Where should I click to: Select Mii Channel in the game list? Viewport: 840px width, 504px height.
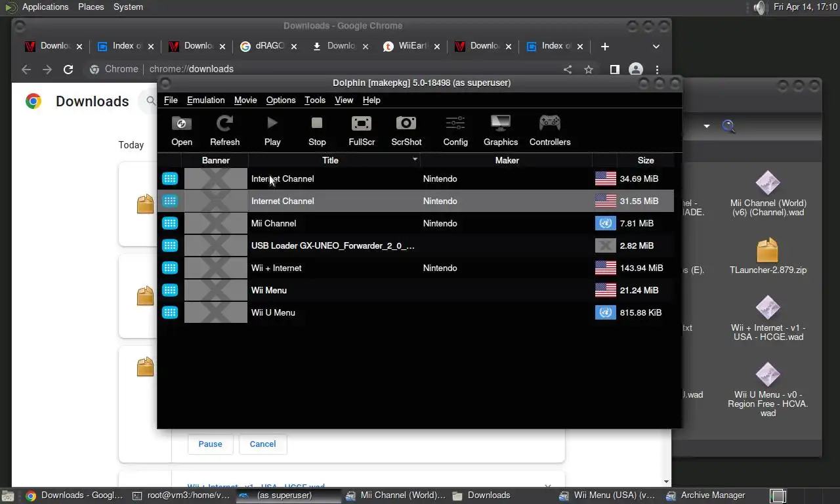pyautogui.click(x=416, y=223)
